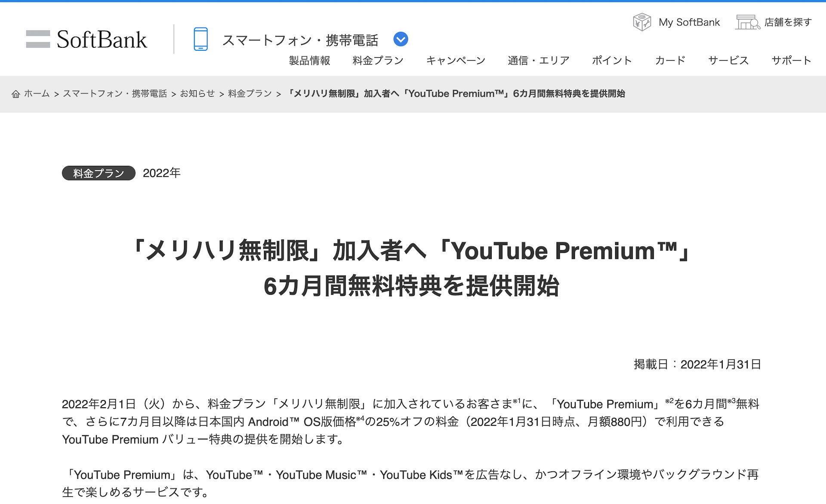Viewport: 826px width, 504px height.
Task: Open the 料金プラン navigation menu
Action: pos(378,61)
